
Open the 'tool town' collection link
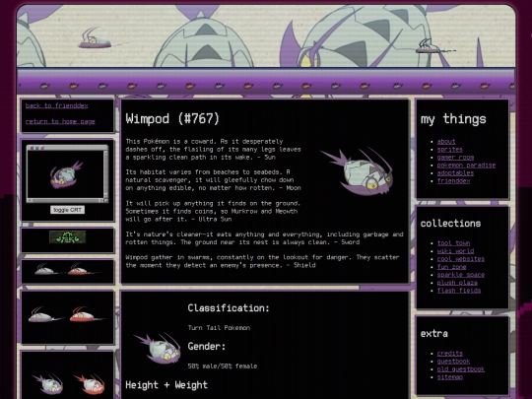pyautogui.click(x=453, y=243)
